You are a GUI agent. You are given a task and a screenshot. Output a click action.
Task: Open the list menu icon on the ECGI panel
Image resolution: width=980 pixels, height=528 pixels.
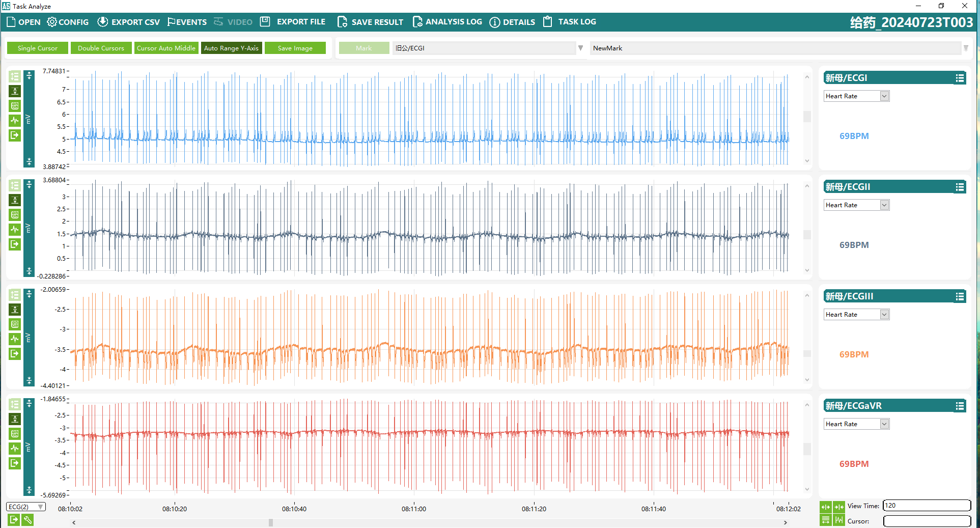click(960, 78)
